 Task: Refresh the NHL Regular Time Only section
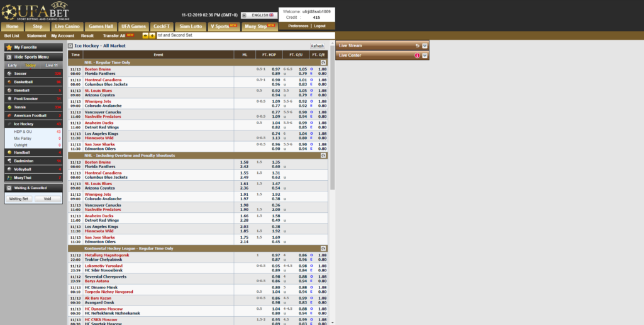(x=323, y=62)
